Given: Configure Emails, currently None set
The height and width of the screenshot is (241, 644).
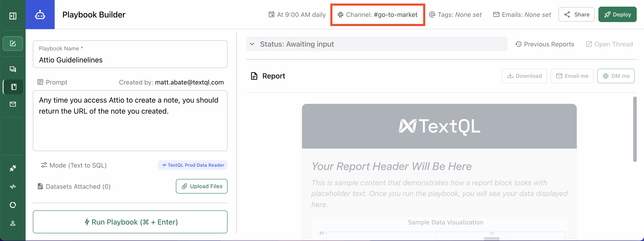Looking at the screenshot, I should point(522,15).
